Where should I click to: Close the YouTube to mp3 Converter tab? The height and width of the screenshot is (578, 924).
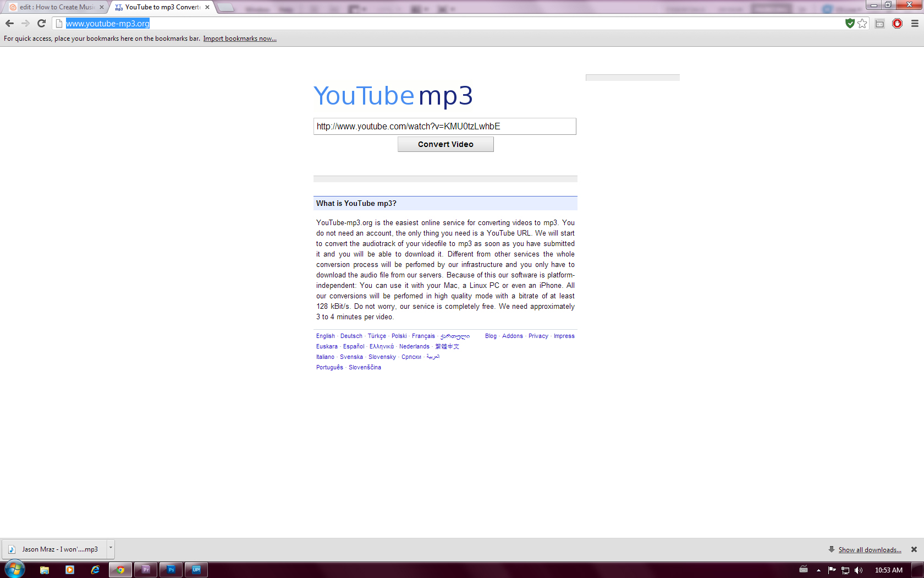pos(207,7)
